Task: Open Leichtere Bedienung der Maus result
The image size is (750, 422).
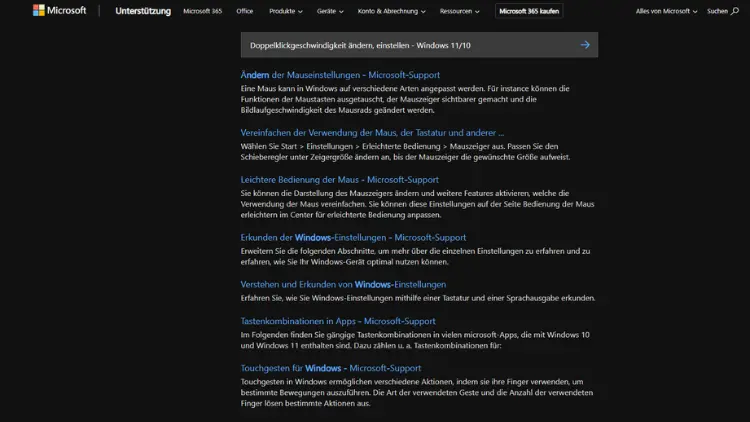Action: (x=340, y=180)
